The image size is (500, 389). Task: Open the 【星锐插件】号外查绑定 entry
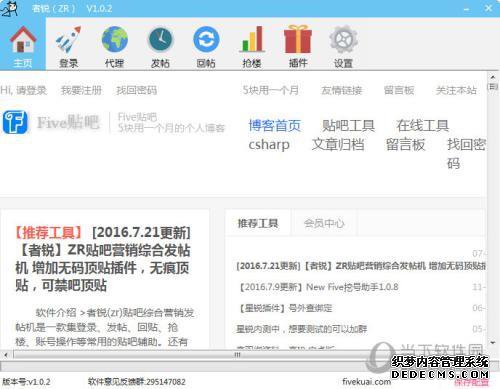click(x=286, y=308)
